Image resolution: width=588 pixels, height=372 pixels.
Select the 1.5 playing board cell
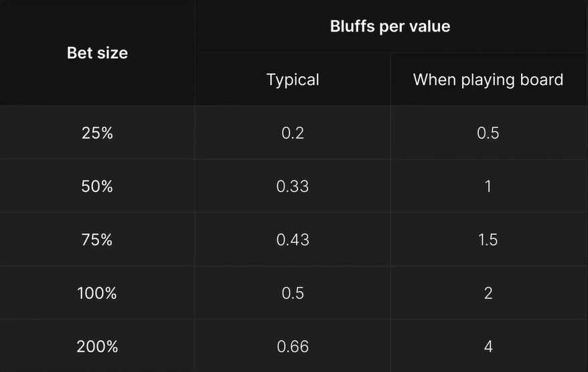click(488, 240)
